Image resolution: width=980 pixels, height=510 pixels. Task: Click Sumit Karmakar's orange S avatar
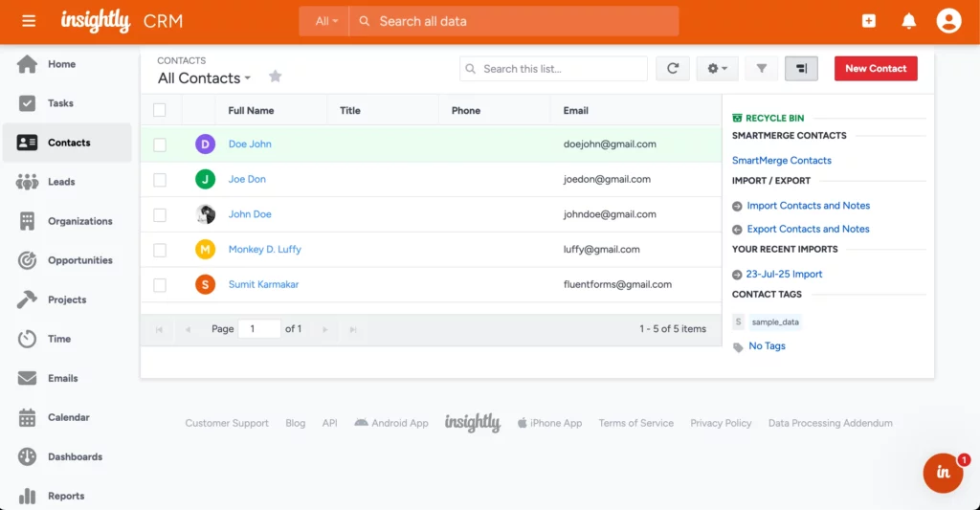click(205, 284)
